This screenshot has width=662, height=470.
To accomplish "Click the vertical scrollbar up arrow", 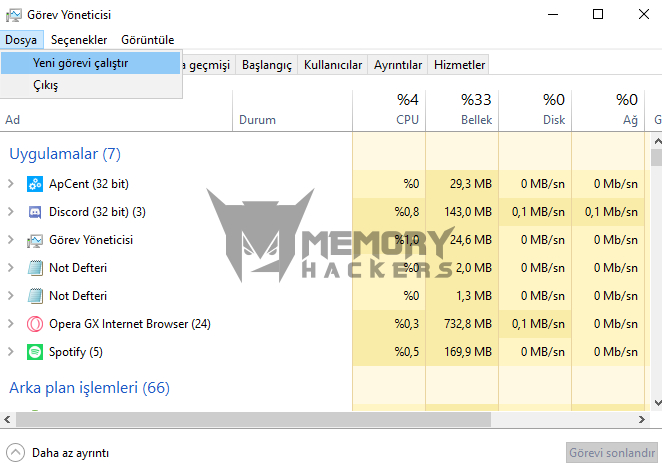I will [657, 141].
